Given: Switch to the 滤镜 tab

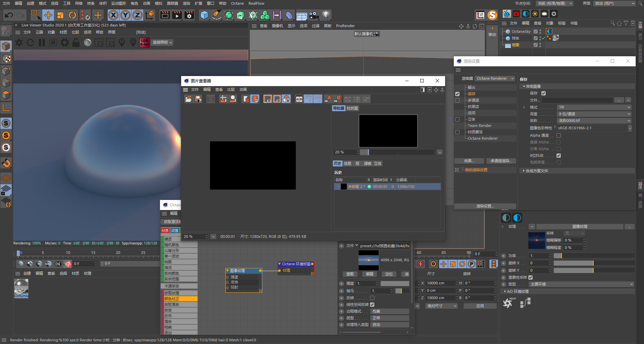Looking at the screenshot, I should [x=368, y=163].
